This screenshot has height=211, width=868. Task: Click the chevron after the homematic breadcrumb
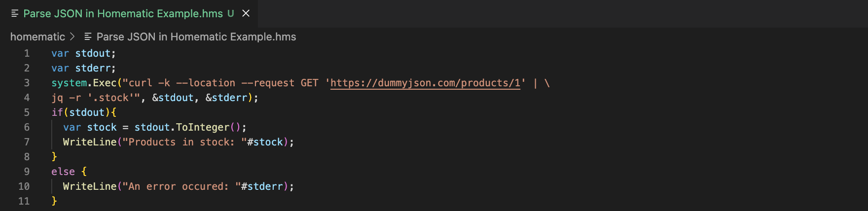[x=72, y=37]
